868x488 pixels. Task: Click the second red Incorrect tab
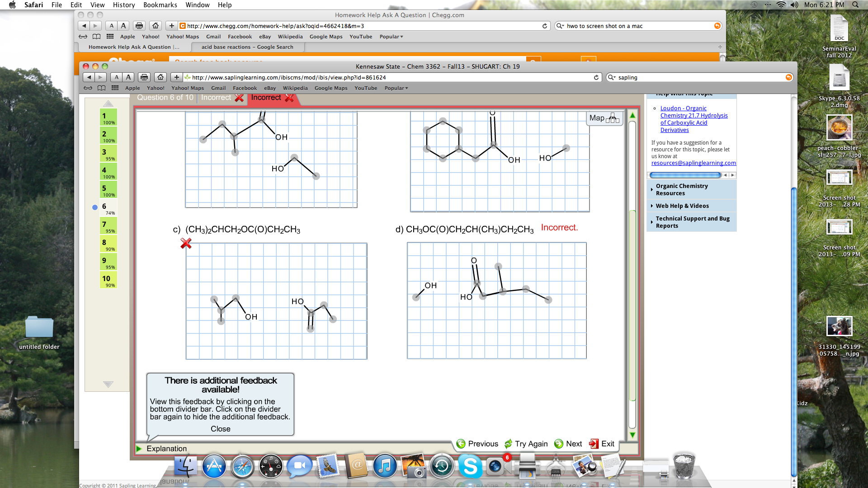(x=272, y=98)
